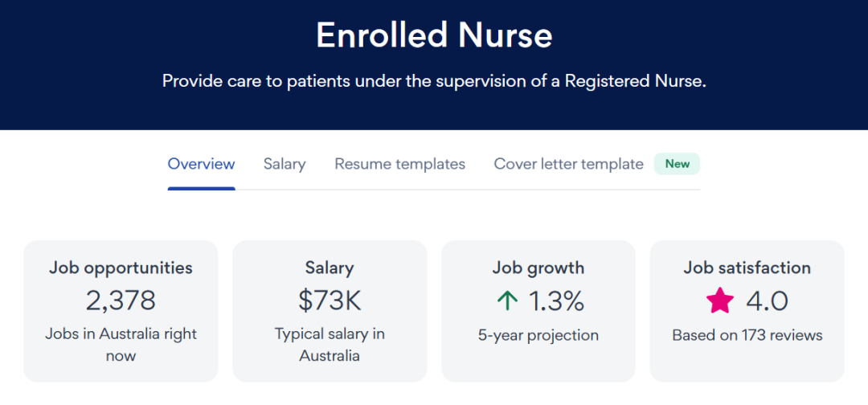Select the 2,378 job count figure
Image resolution: width=868 pixels, height=405 pixels.
click(x=121, y=301)
